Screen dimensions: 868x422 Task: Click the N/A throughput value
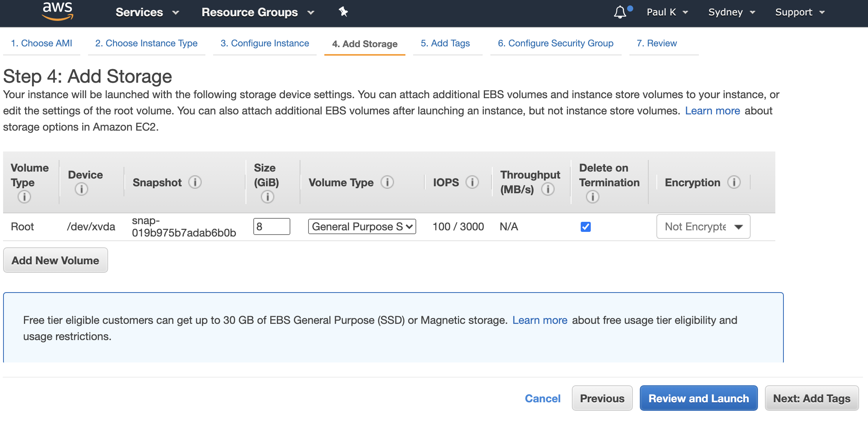[509, 226]
